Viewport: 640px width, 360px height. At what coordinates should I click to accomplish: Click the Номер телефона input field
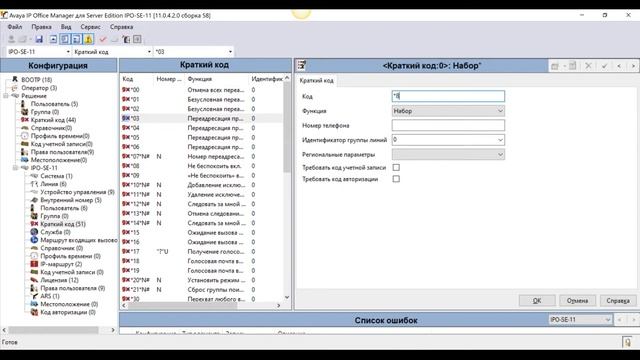448,125
